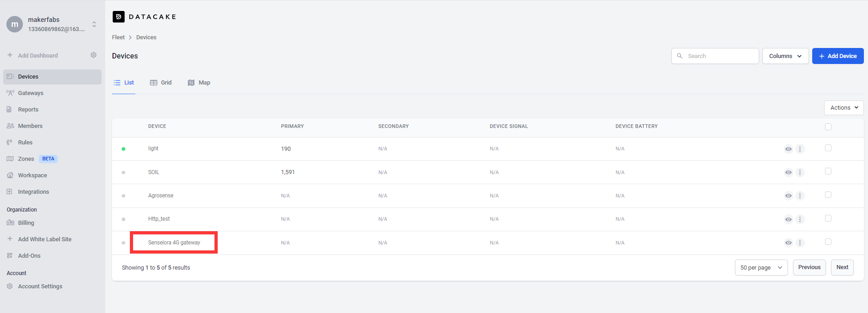Click the Search input field

(715, 56)
